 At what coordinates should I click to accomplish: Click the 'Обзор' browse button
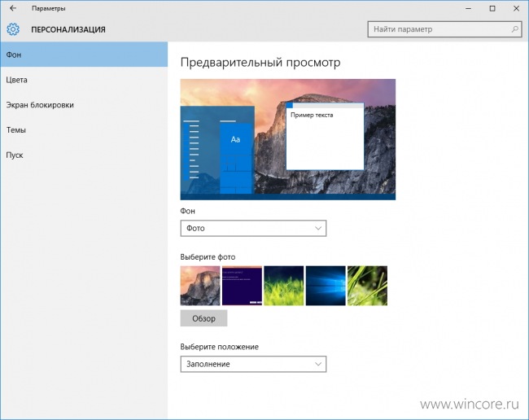coord(203,318)
